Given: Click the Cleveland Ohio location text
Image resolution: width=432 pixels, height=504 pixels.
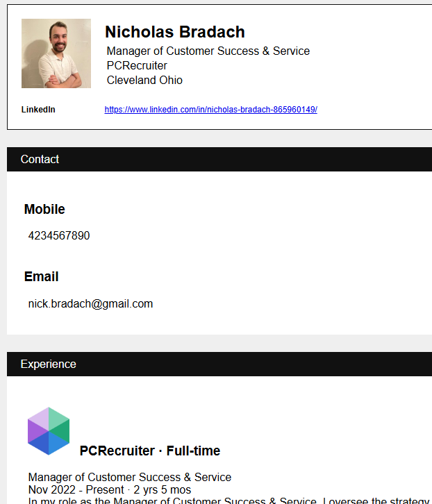Looking at the screenshot, I should coord(144,80).
